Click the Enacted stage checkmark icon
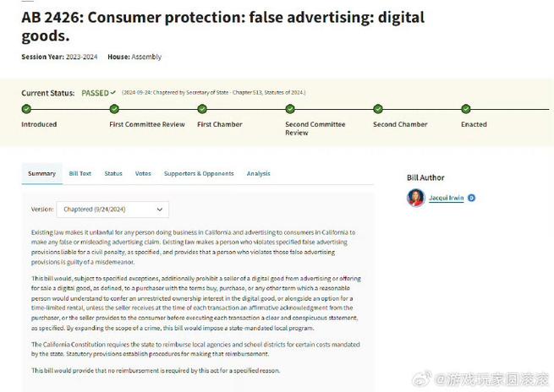554x392 pixels. [x=466, y=109]
